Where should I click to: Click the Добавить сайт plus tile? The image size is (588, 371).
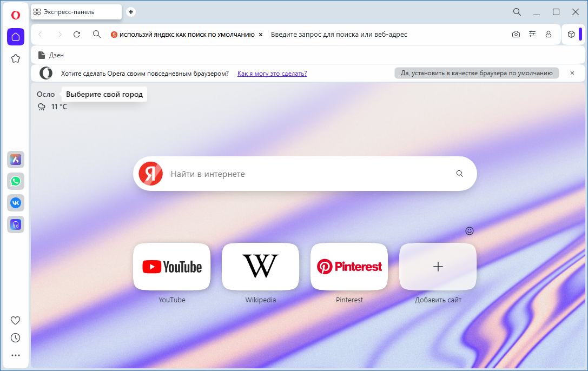[438, 267]
